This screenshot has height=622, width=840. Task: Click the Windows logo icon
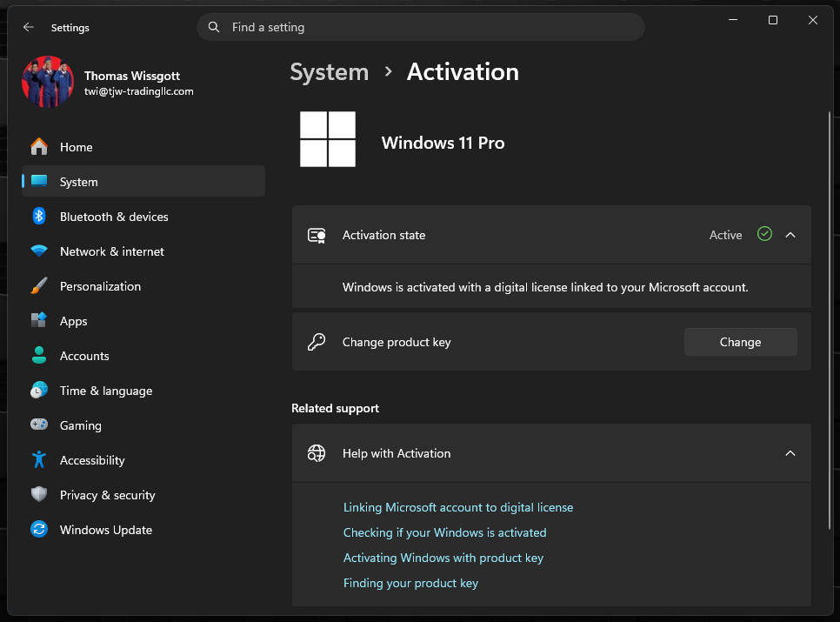click(x=328, y=139)
